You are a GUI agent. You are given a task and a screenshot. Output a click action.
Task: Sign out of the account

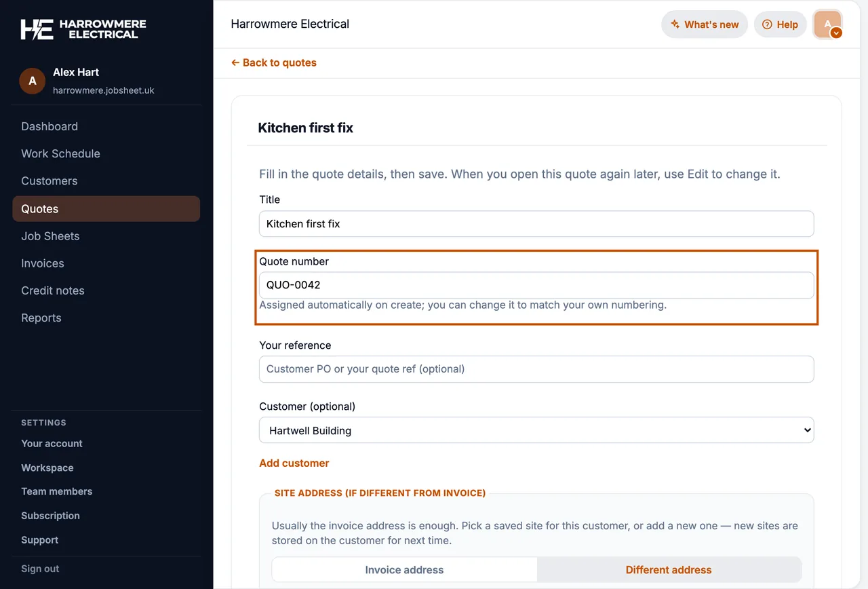40,569
